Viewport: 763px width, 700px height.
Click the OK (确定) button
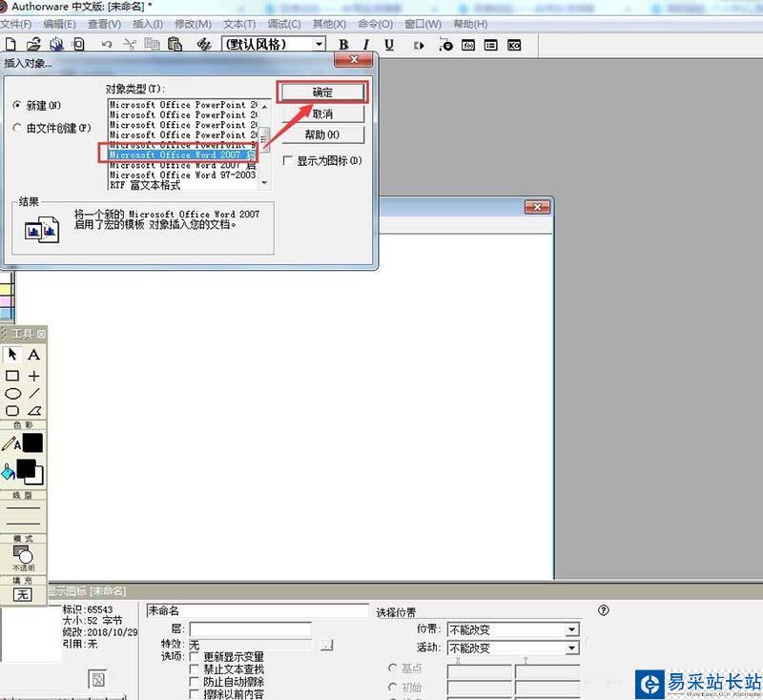[322, 92]
